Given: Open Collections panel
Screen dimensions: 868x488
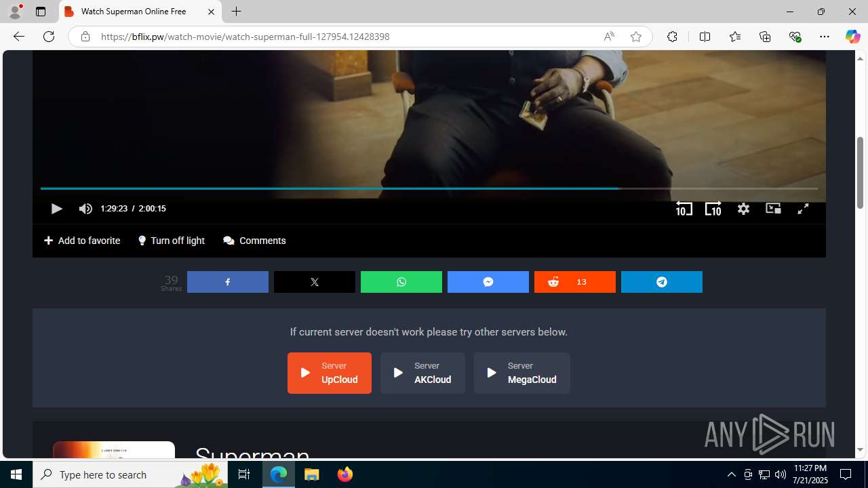Looking at the screenshot, I should tap(765, 37).
